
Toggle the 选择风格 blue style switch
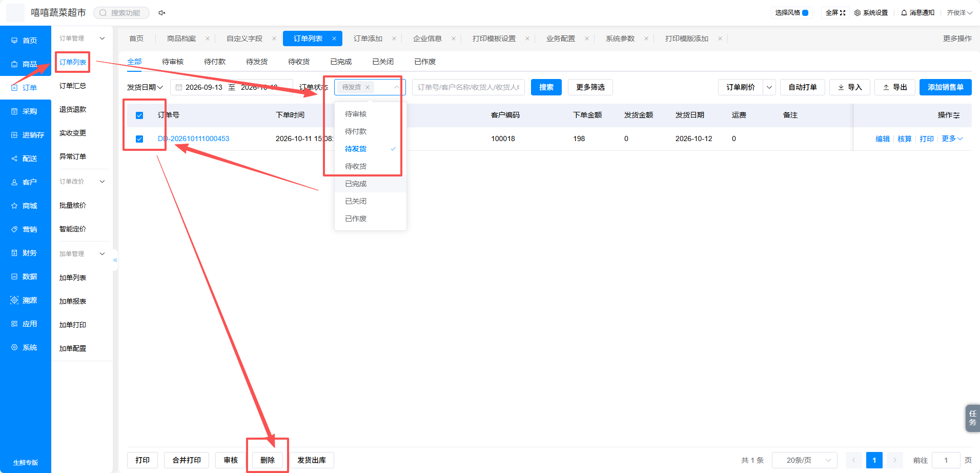click(x=805, y=13)
